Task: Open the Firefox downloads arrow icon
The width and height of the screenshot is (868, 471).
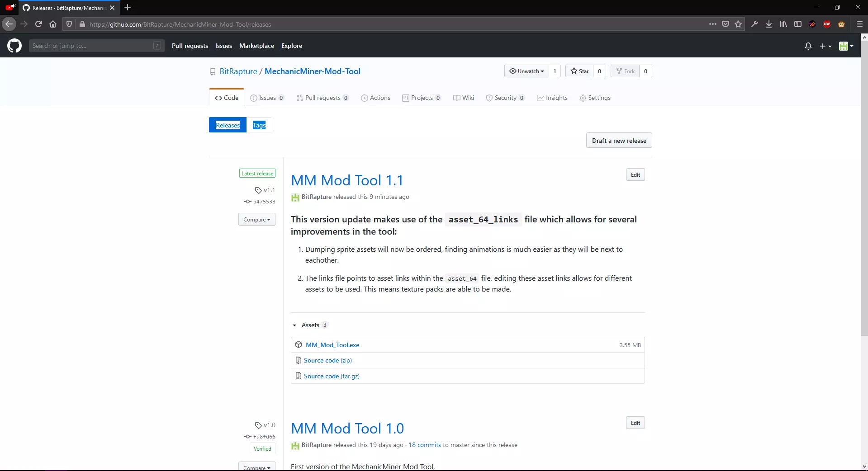Action: click(769, 24)
